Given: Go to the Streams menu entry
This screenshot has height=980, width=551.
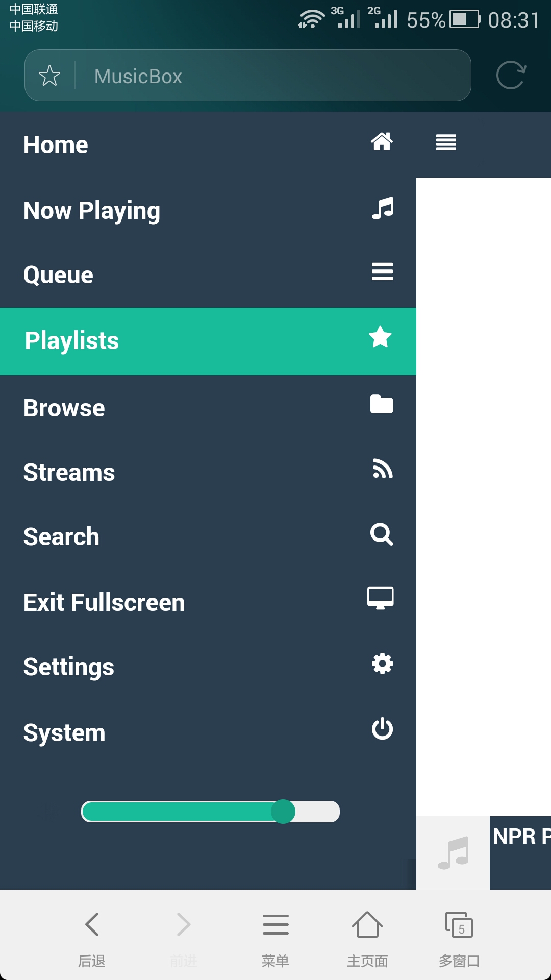Looking at the screenshot, I should (x=208, y=472).
